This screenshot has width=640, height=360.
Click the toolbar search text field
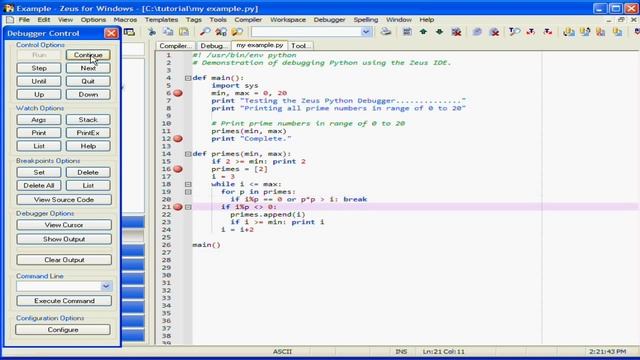(306, 32)
